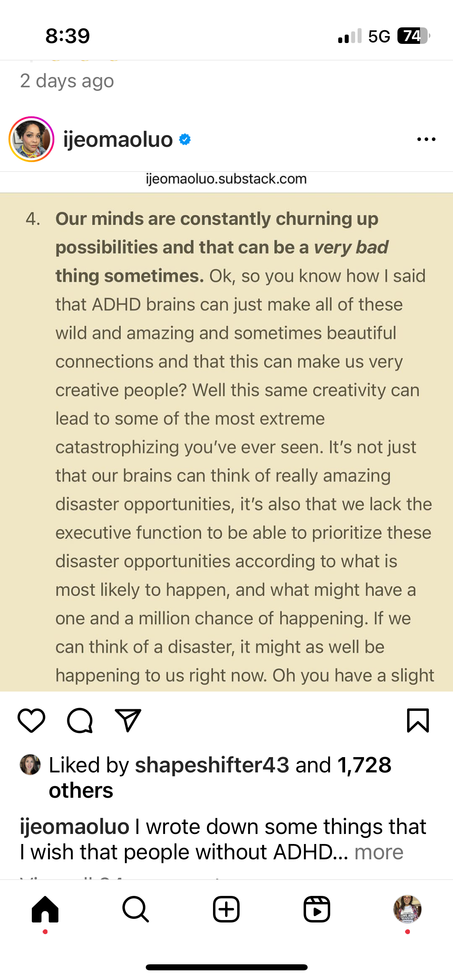Like the post with heart icon
This screenshot has height=980, width=453.
pyautogui.click(x=31, y=720)
